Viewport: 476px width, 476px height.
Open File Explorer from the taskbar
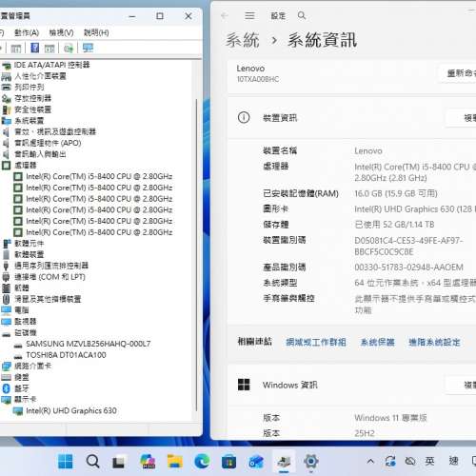175,462
